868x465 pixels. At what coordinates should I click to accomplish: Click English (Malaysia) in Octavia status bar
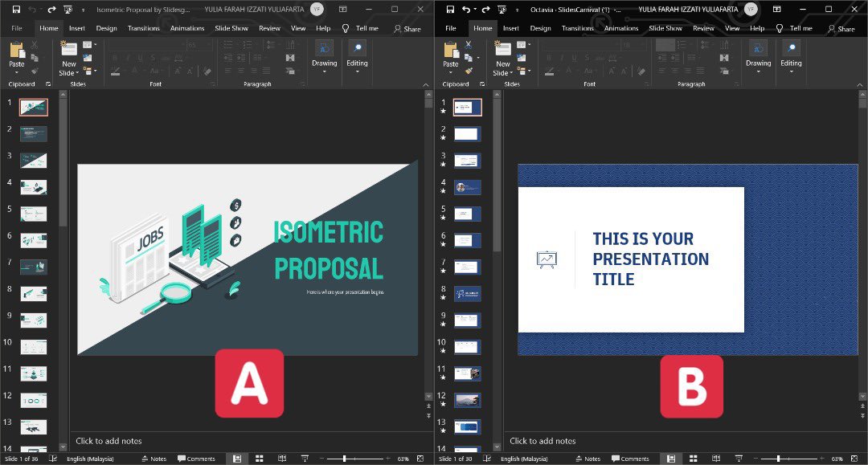pyautogui.click(x=524, y=459)
